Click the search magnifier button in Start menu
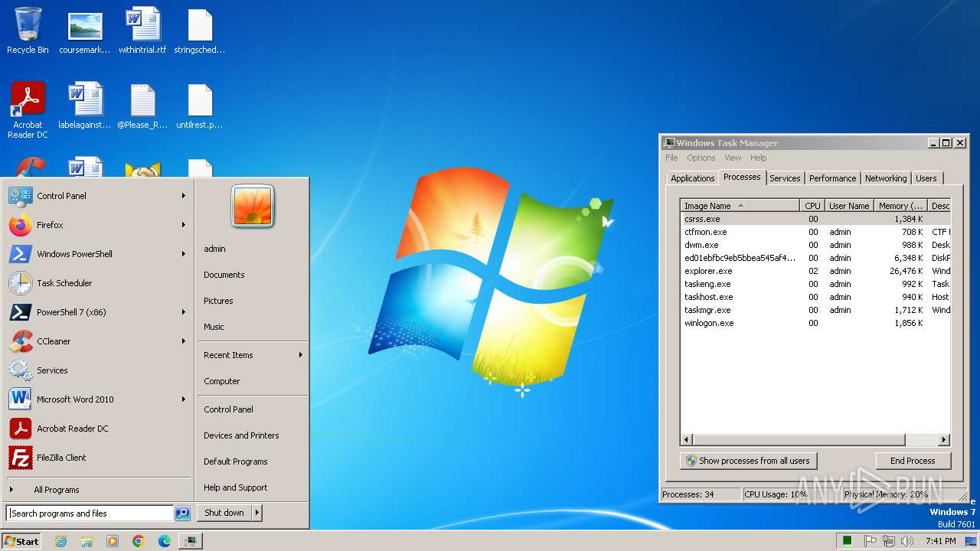 click(182, 514)
